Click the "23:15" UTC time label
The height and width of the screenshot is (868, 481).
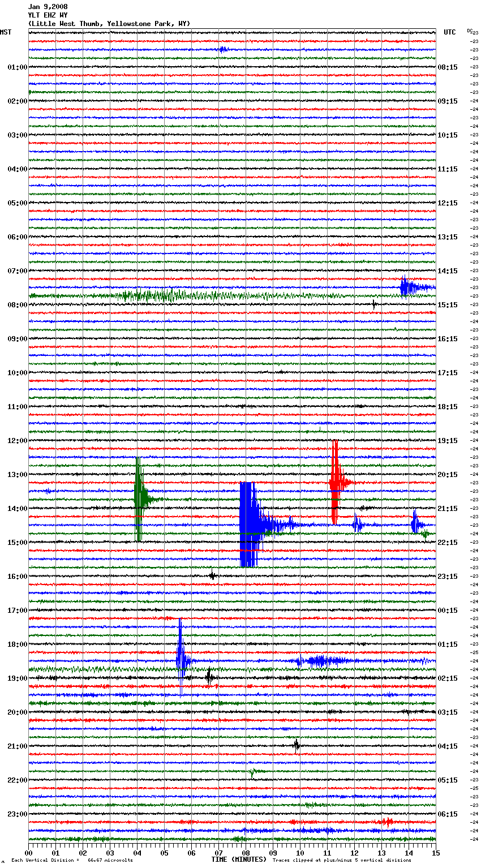[448, 577]
